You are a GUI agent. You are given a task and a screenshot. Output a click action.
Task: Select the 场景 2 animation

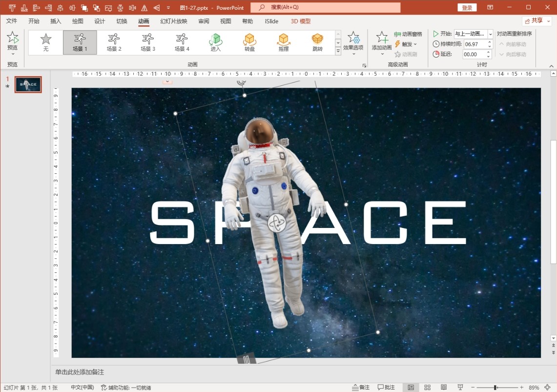point(114,42)
